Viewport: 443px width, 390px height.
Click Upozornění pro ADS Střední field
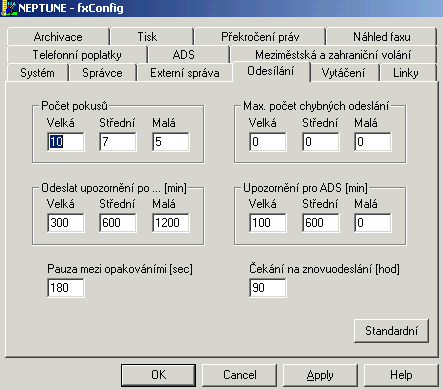[x=321, y=223]
